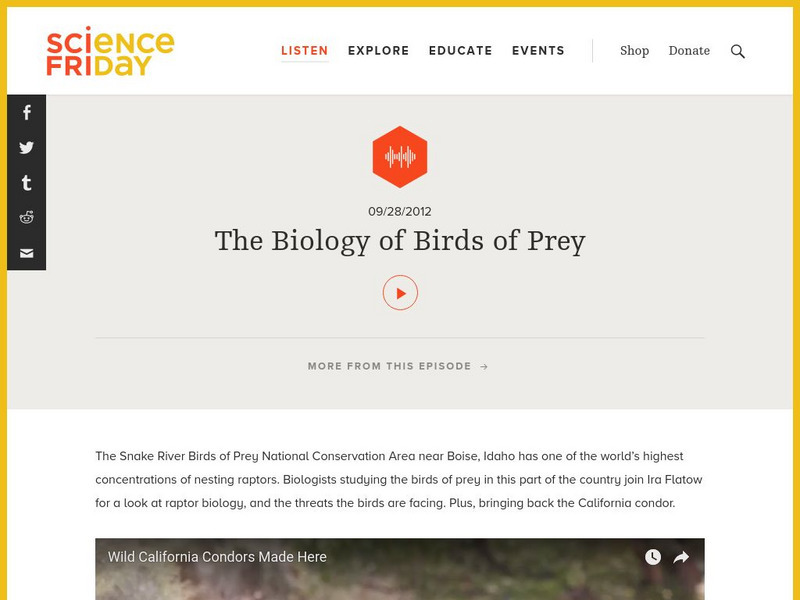
Task: Click the video share arrow icon
Action: [681, 557]
